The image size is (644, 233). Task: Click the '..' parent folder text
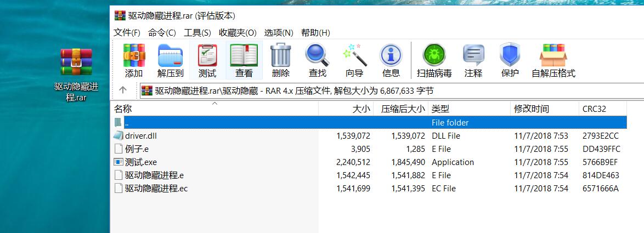point(127,123)
